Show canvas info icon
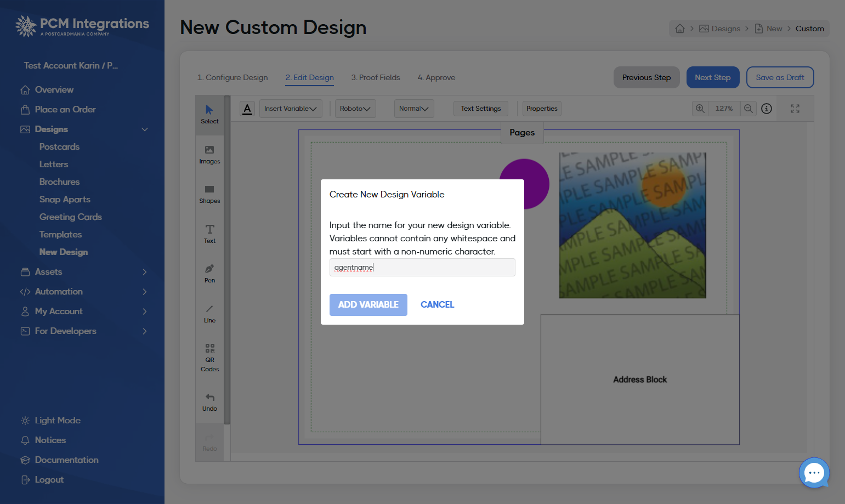The image size is (845, 504). pos(767,109)
